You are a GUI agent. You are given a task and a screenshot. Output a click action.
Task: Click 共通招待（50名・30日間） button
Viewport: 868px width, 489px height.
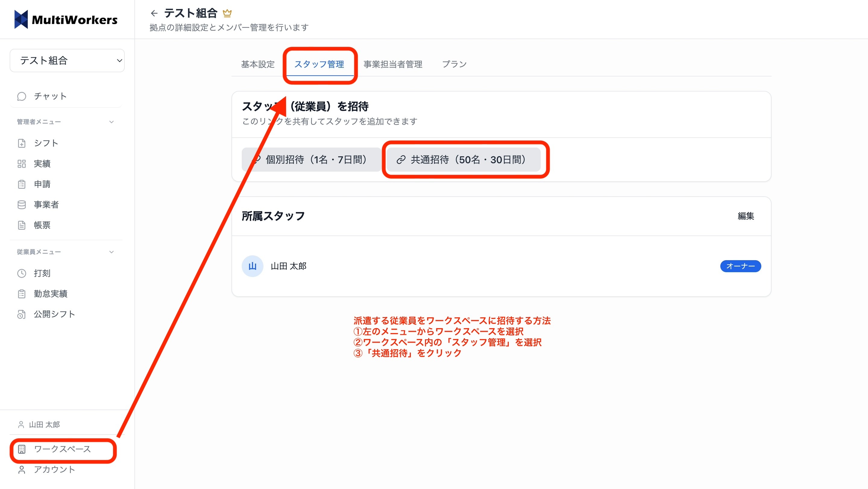point(463,160)
